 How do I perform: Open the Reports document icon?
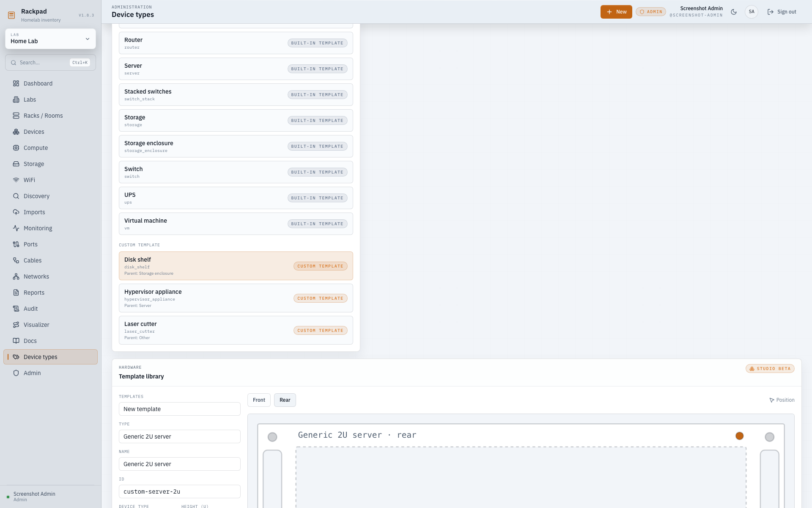[16, 293]
